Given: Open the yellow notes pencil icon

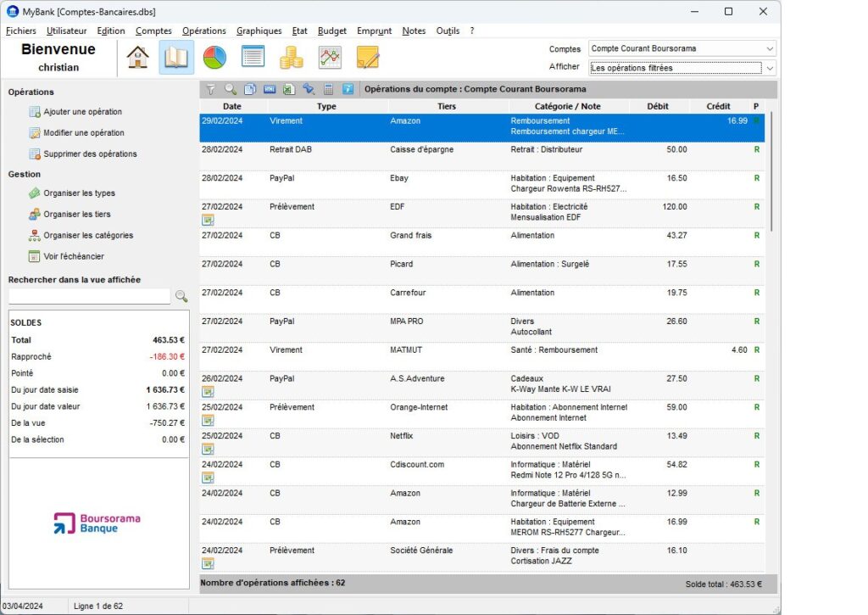Looking at the screenshot, I should pyautogui.click(x=368, y=57).
